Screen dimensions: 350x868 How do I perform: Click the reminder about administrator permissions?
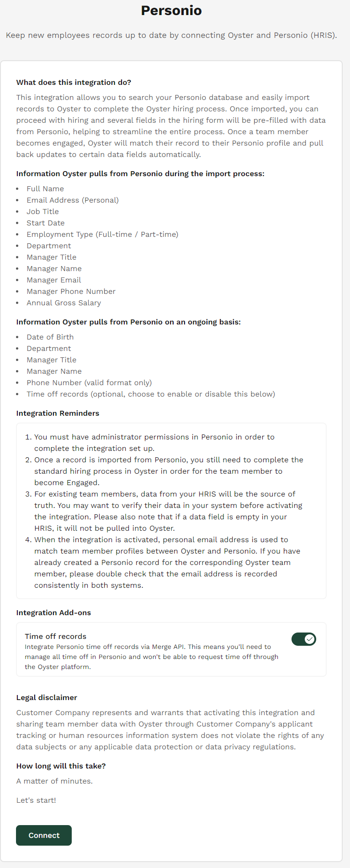coord(154,443)
